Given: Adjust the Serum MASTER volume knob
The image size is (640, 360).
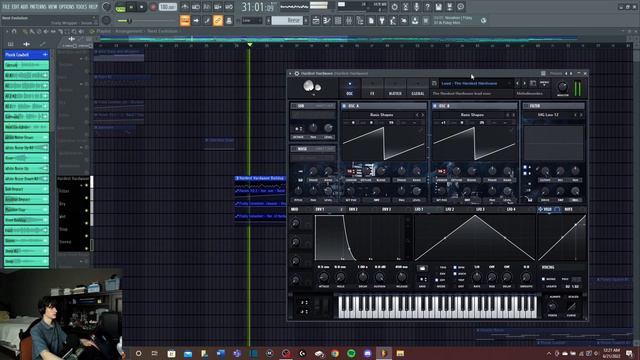Looking at the screenshot, I should (x=562, y=87).
